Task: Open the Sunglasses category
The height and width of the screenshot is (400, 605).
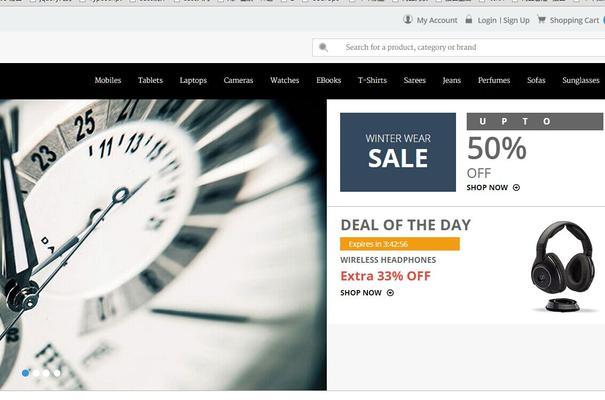Action: 581,80
